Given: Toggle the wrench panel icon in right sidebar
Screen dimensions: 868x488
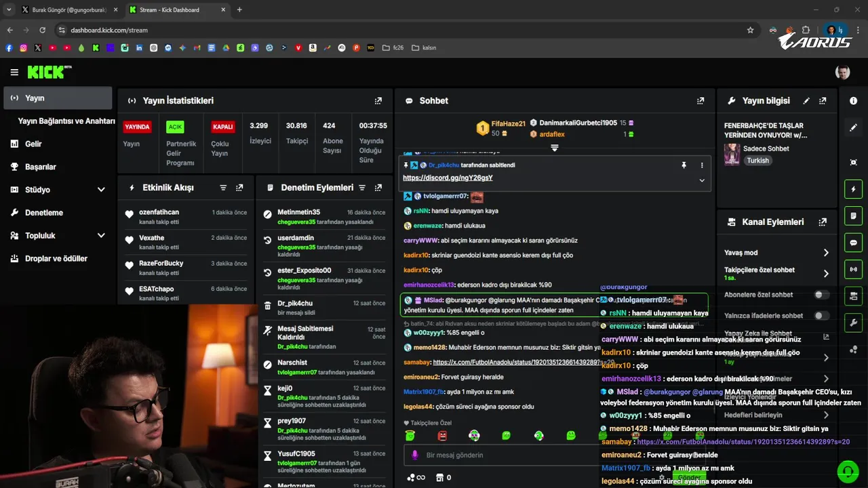Looking at the screenshot, I should [x=853, y=323].
